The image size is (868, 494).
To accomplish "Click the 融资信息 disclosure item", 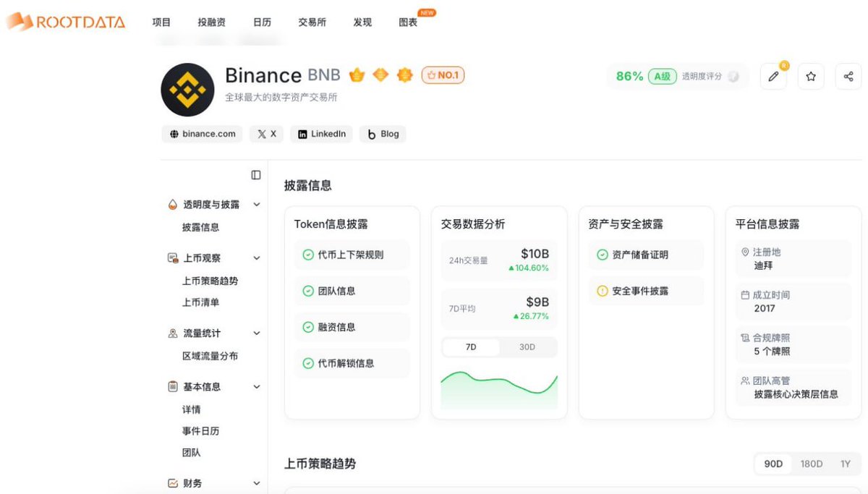I will point(352,327).
